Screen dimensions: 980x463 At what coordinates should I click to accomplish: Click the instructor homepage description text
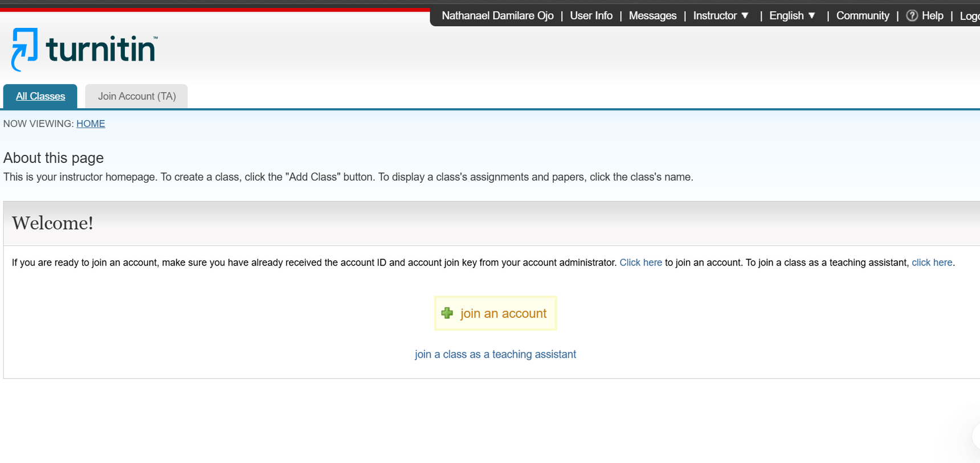[348, 177]
